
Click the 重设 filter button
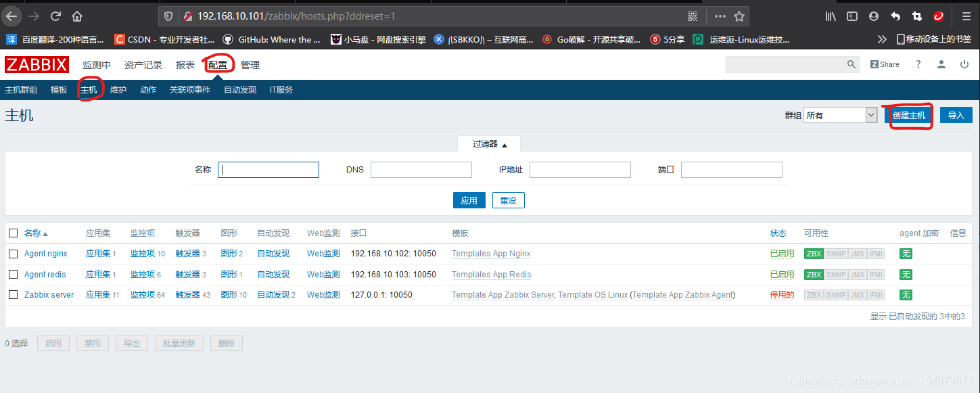[x=509, y=200]
